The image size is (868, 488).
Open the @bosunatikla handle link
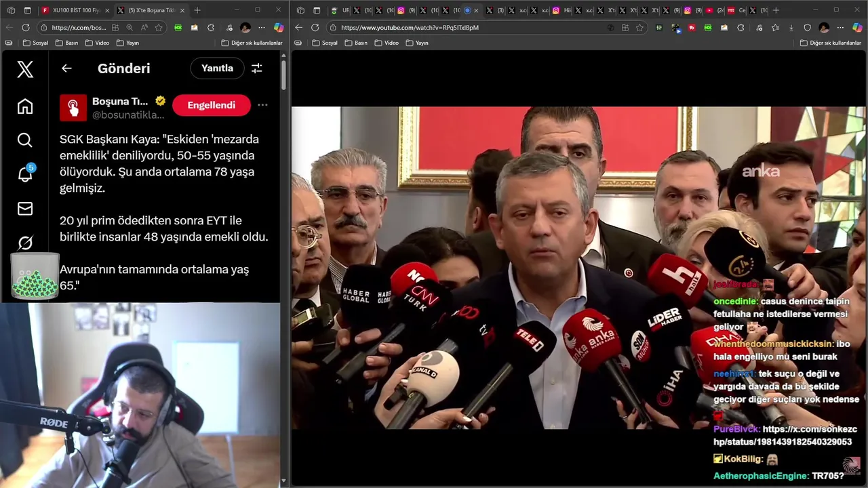(128, 115)
